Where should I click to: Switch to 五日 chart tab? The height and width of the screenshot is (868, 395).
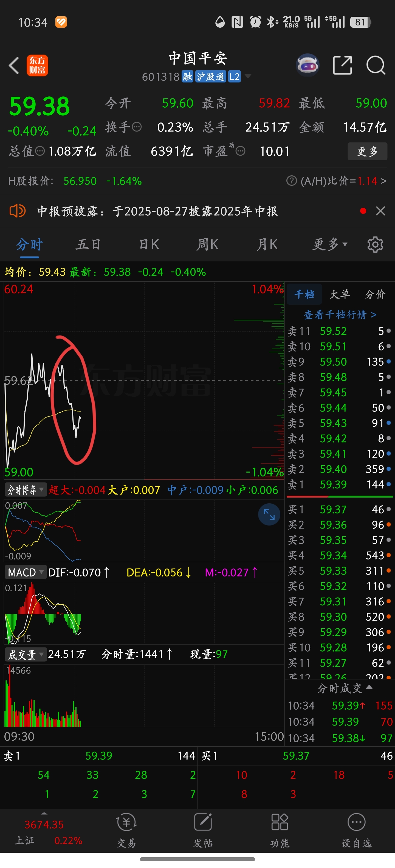click(x=88, y=244)
